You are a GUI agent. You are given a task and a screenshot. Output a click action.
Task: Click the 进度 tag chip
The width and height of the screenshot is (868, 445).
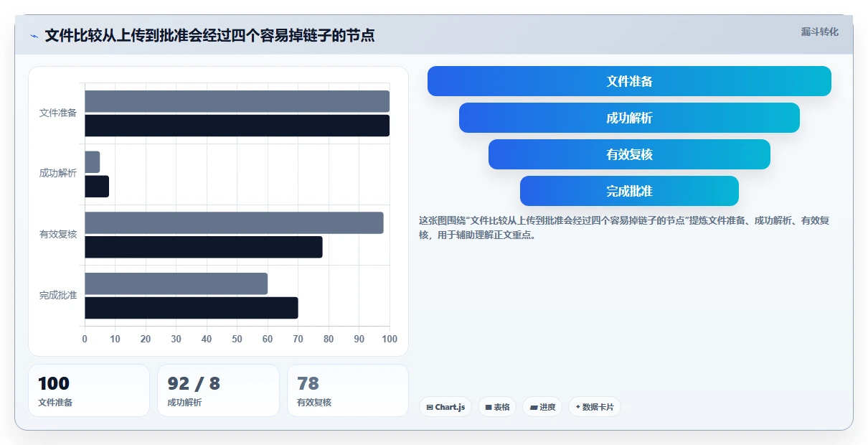pyautogui.click(x=542, y=407)
